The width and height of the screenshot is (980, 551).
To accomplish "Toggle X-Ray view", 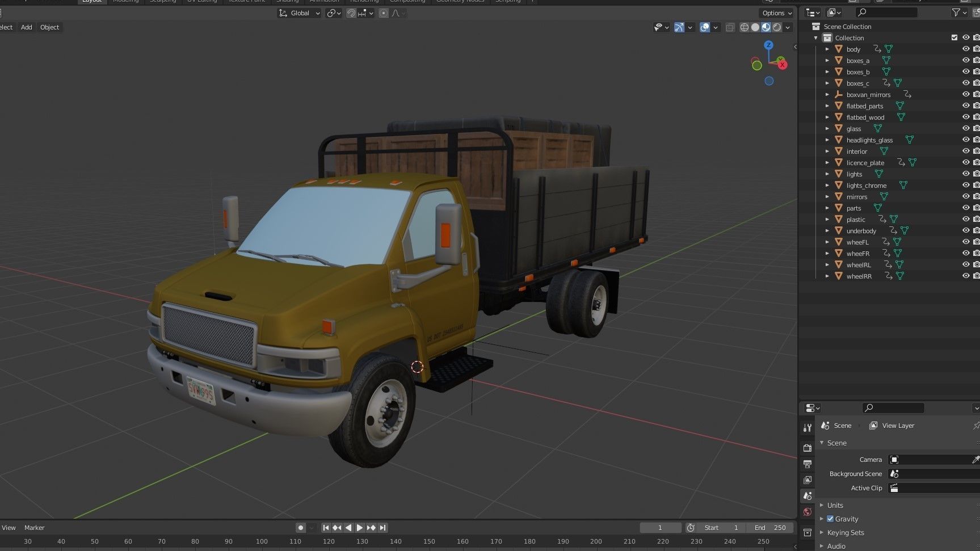I will point(730,27).
